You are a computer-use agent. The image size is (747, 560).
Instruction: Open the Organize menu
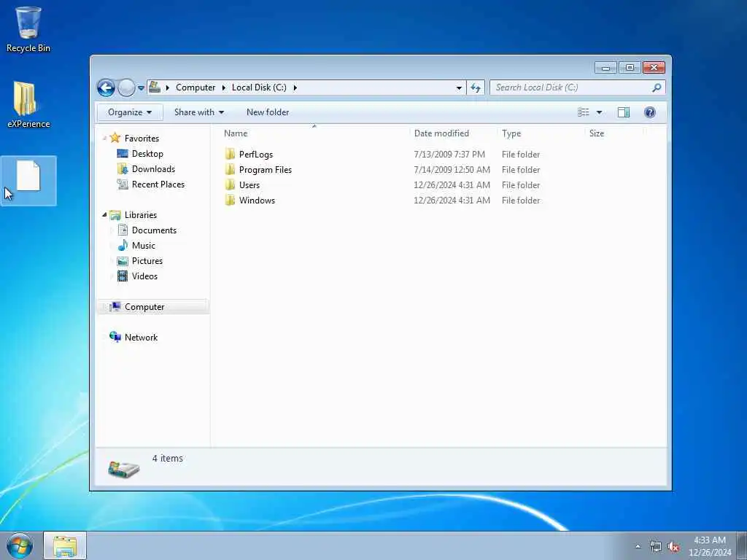[130, 112]
